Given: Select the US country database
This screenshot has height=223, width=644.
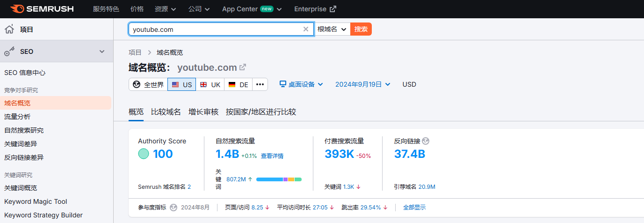Looking at the screenshot, I should [181, 84].
